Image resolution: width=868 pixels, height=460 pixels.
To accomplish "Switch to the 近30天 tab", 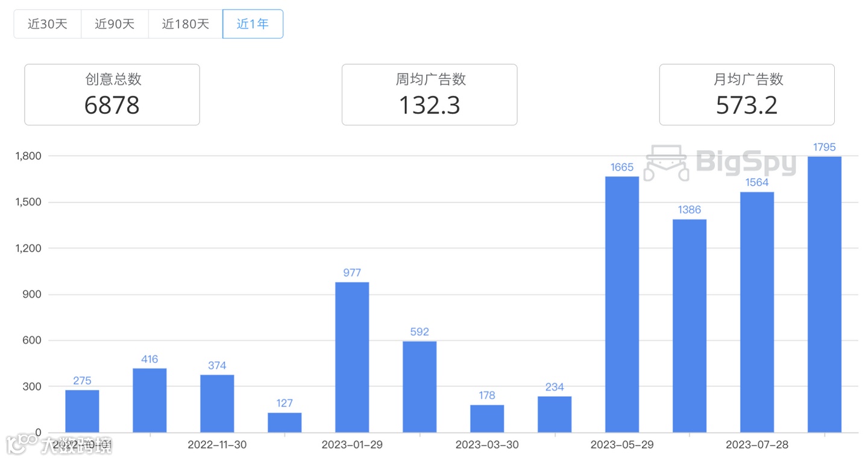I will point(48,24).
